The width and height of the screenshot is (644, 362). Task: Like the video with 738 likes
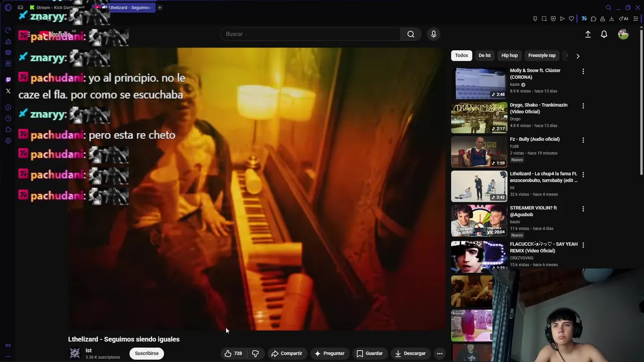[233, 353]
